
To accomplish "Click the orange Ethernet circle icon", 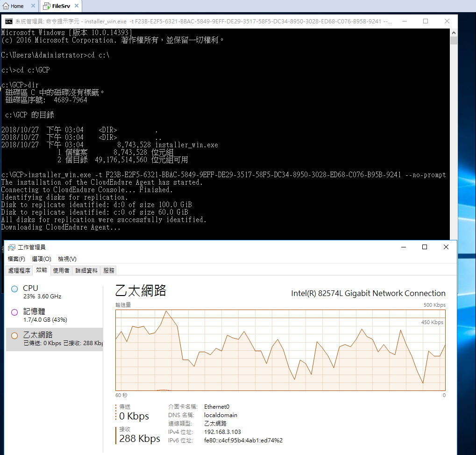I will coord(14,336).
